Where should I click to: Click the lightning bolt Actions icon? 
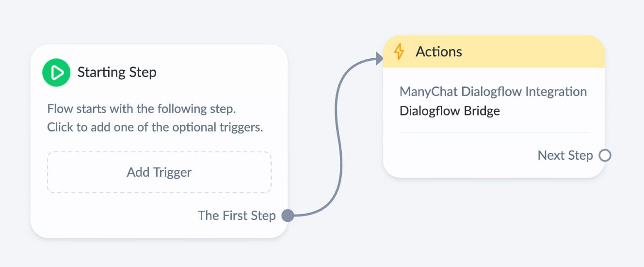(399, 51)
